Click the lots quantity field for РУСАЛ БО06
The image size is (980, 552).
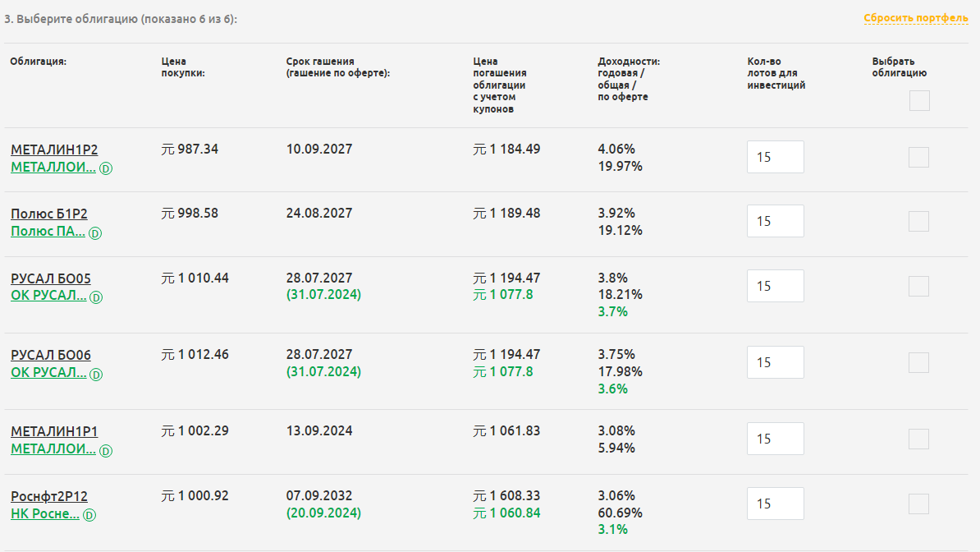pos(776,362)
